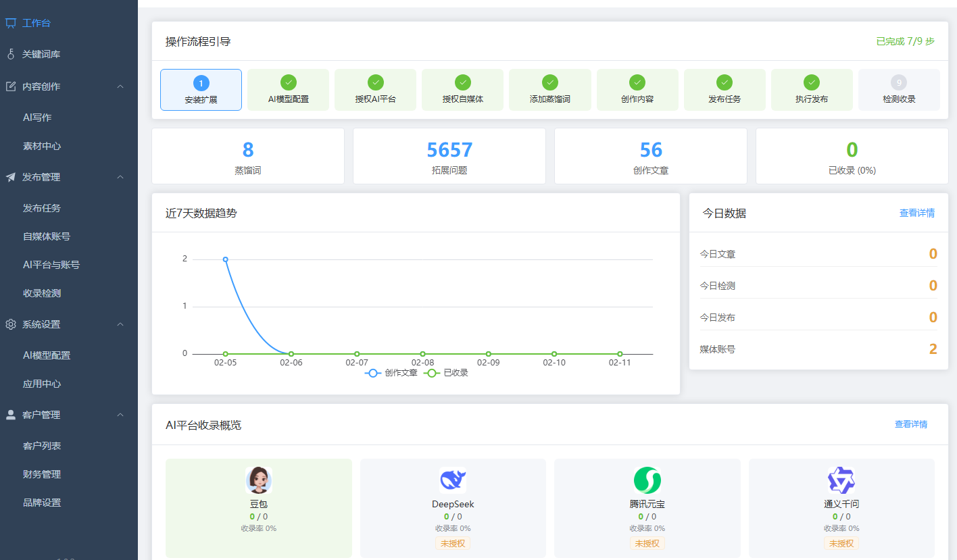The image size is (957, 560).
Task: Click the 安装扩展 workflow step card
Action: (201, 88)
